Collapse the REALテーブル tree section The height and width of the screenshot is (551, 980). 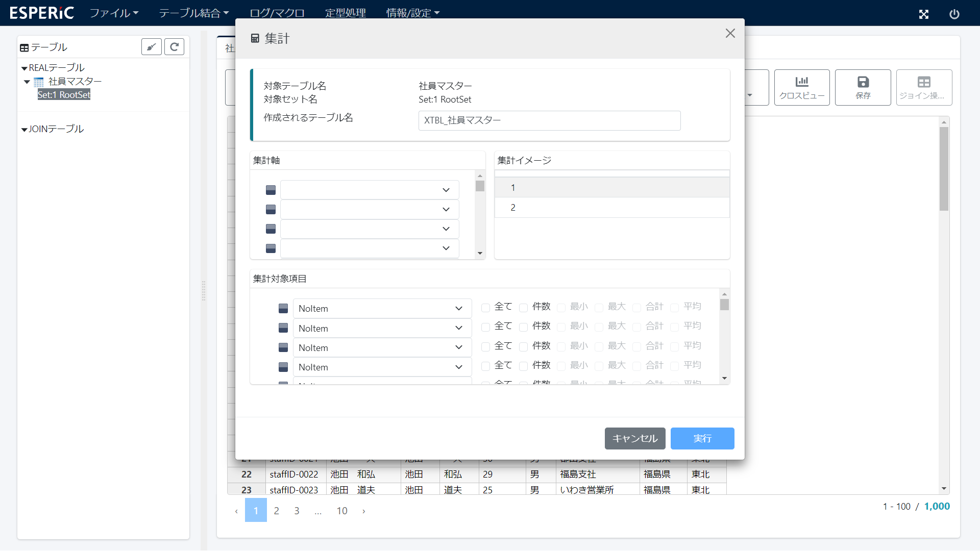click(x=23, y=67)
